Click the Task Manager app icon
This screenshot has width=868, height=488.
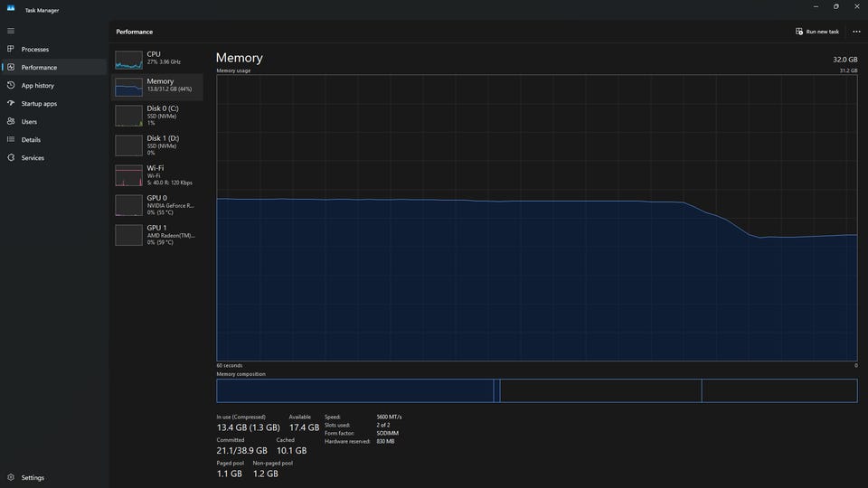click(11, 8)
